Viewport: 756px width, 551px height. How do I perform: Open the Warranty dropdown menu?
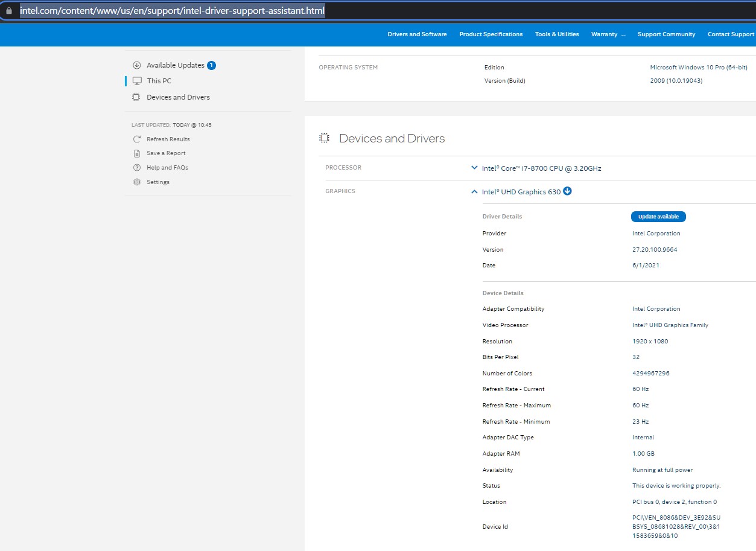pyautogui.click(x=608, y=34)
